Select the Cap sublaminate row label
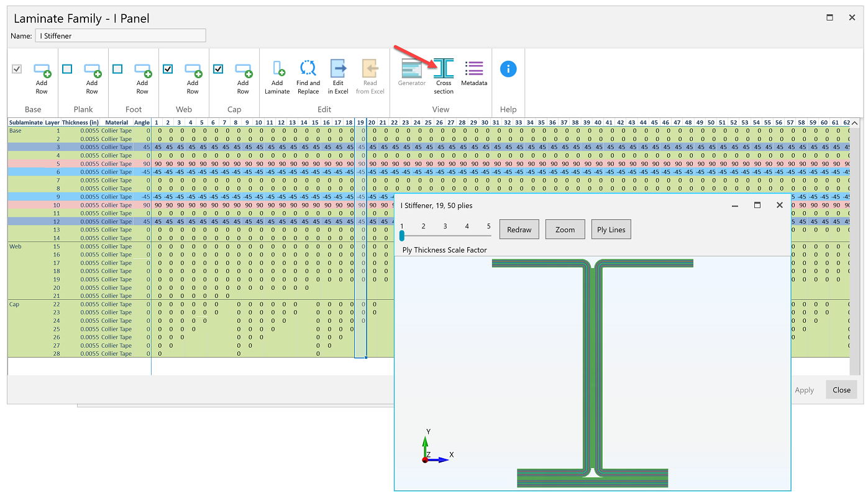Image resolution: width=868 pixels, height=496 pixels. pos(15,304)
